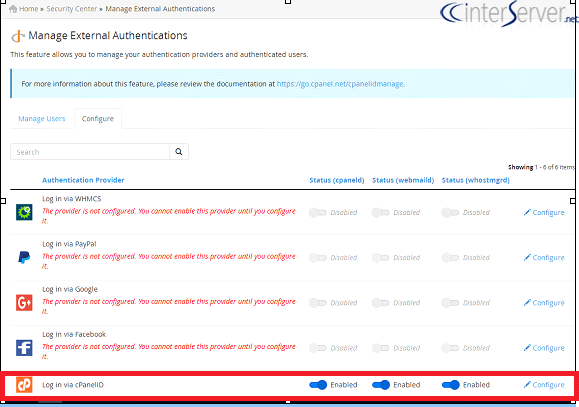
Task: Open Configure link for Facebook
Action: (544, 348)
